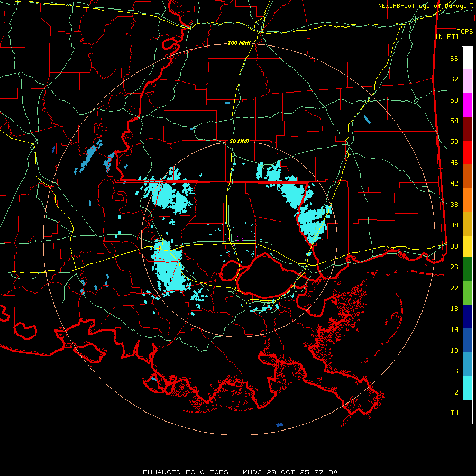Click the 'KHDC' radar site identifier
This screenshot has width=476, height=476.
pos(253,472)
